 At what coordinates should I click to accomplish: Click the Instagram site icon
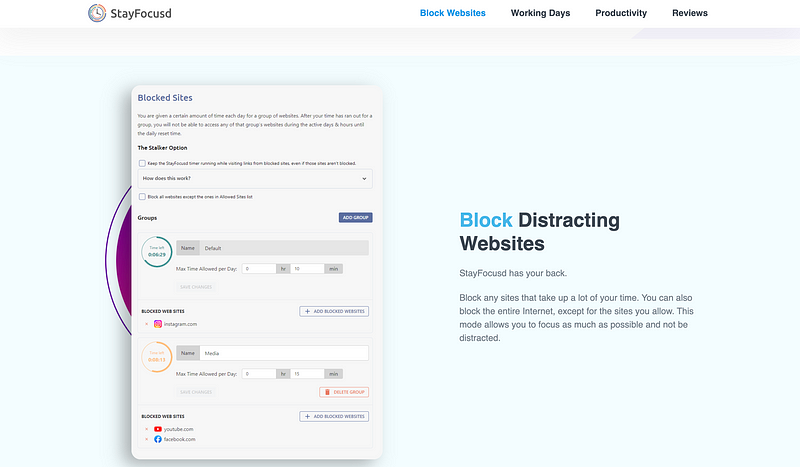[158, 324]
